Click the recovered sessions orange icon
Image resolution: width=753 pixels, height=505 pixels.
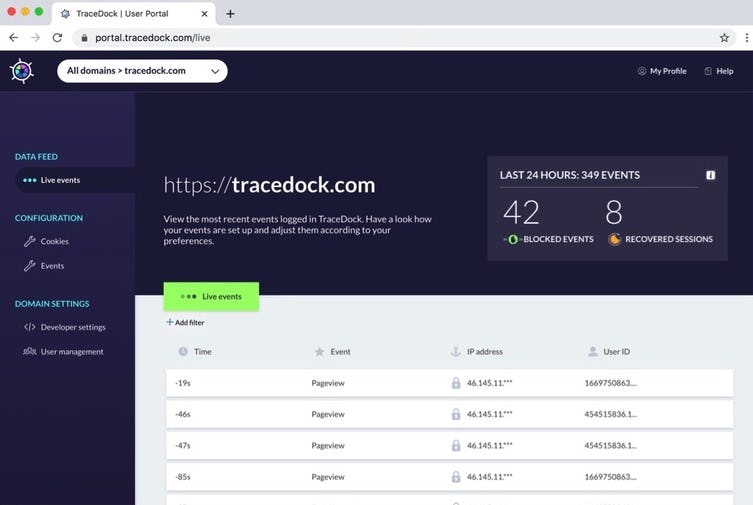(x=614, y=239)
